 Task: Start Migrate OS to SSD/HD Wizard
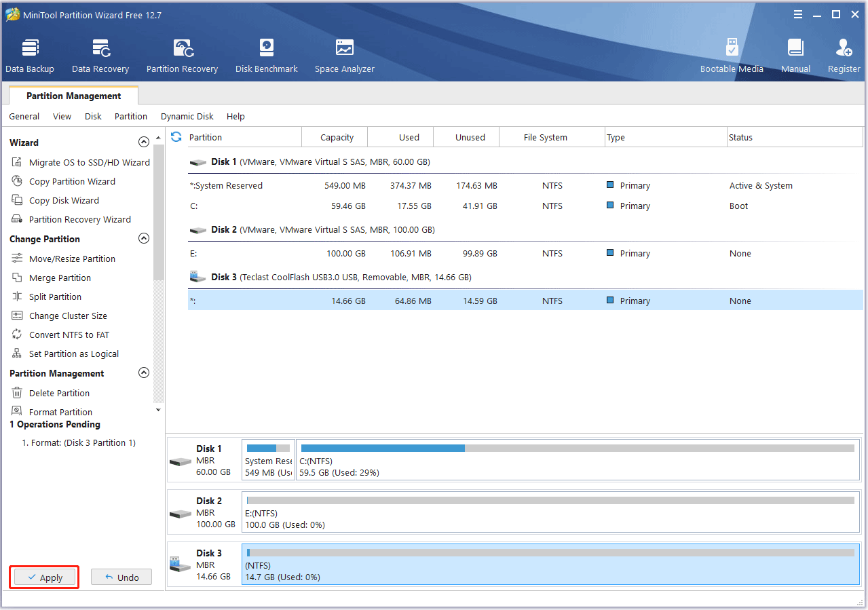tap(81, 162)
